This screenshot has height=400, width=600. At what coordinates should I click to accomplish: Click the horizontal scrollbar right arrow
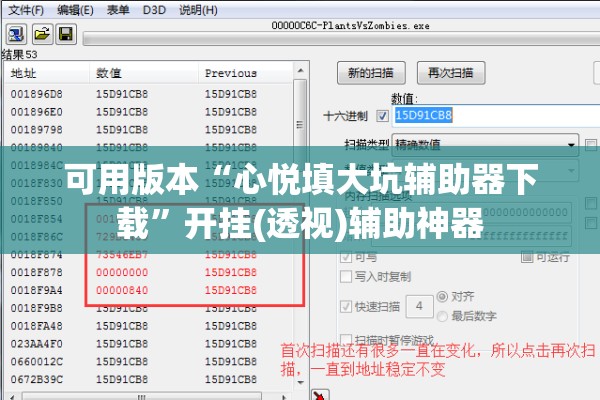pos(284,397)
